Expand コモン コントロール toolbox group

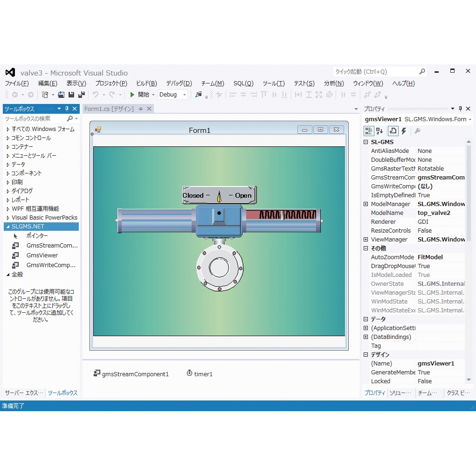pos(8,138)
